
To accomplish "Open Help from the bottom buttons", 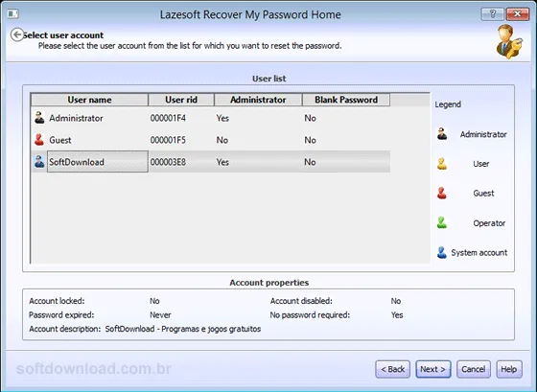I will (509, 369).
